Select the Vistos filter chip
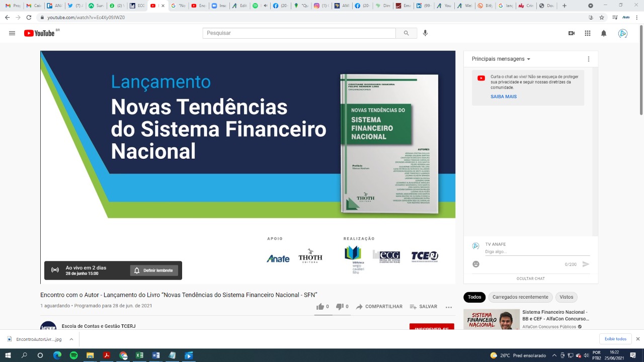The height and width of the screenshot is (362, 644). pos(566,297)
